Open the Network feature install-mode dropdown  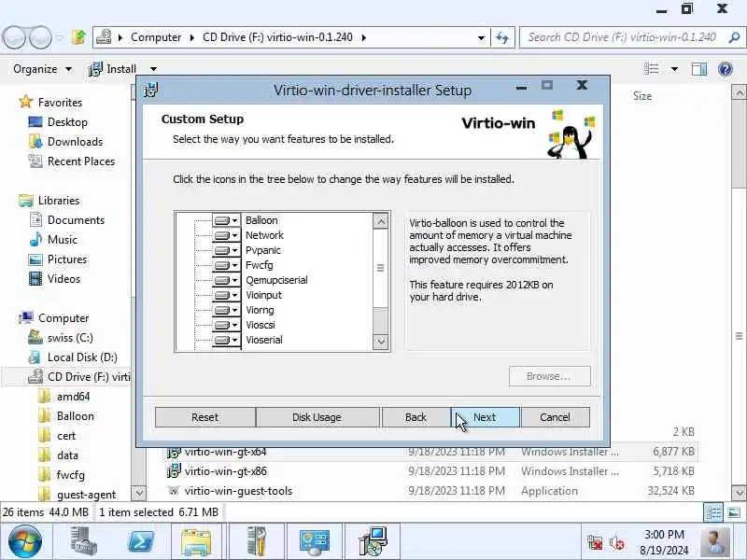coord(226,235)
